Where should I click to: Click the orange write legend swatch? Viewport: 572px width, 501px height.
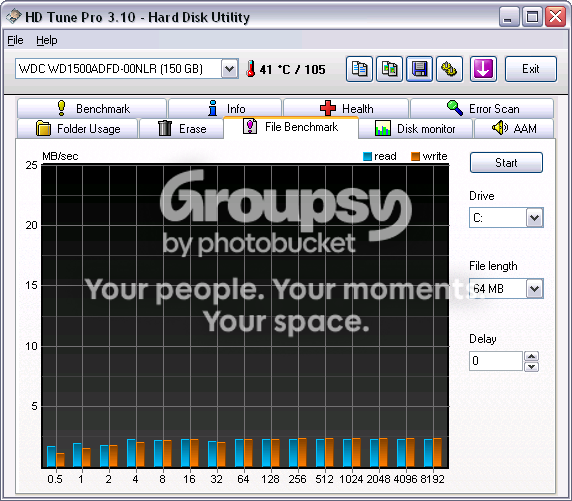[x=415, y=156]
